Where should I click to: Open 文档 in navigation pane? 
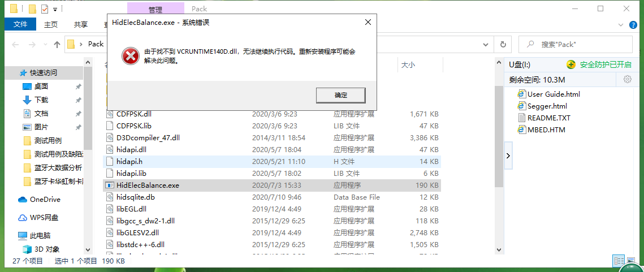[41, 114]
